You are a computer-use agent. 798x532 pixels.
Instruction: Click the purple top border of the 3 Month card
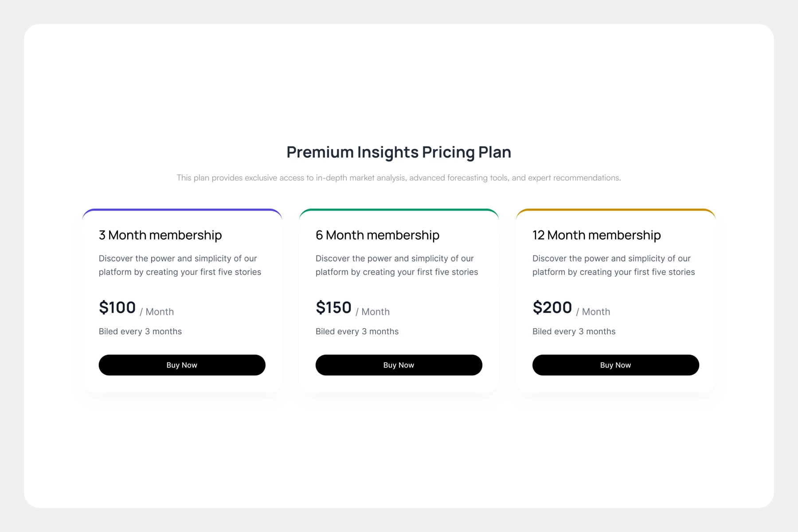pos(182,210)
